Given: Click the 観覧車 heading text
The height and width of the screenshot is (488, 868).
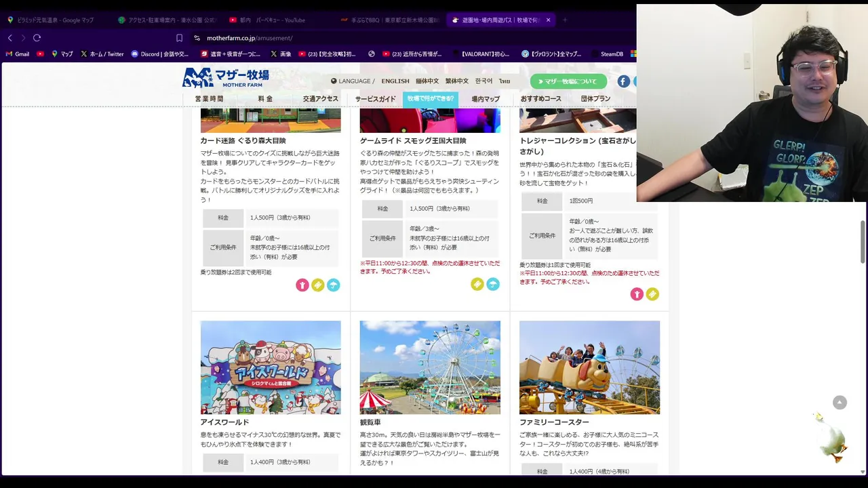Looking at the screenshot, I should (x=370, y=422).
